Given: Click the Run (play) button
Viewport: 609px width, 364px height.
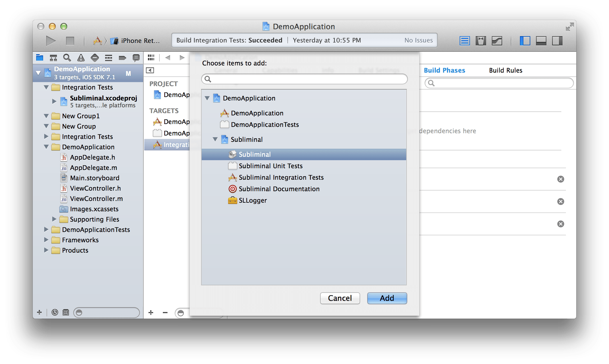Looking at the screenshot, I should 51,41.
